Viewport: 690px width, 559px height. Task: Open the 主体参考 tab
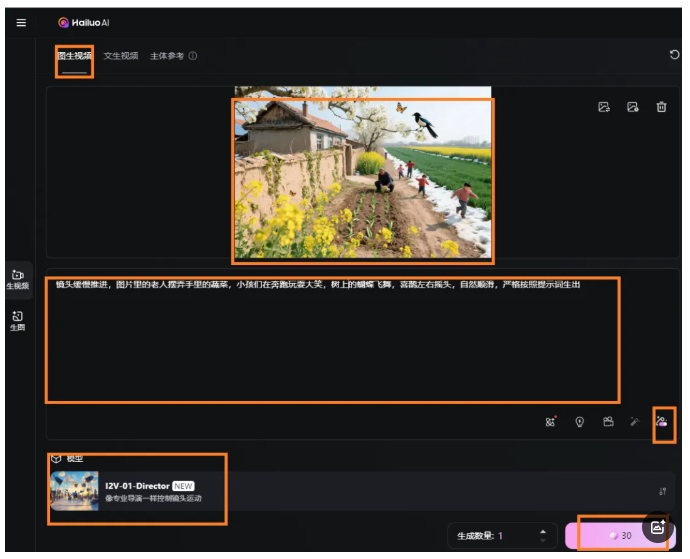point(167,56)
